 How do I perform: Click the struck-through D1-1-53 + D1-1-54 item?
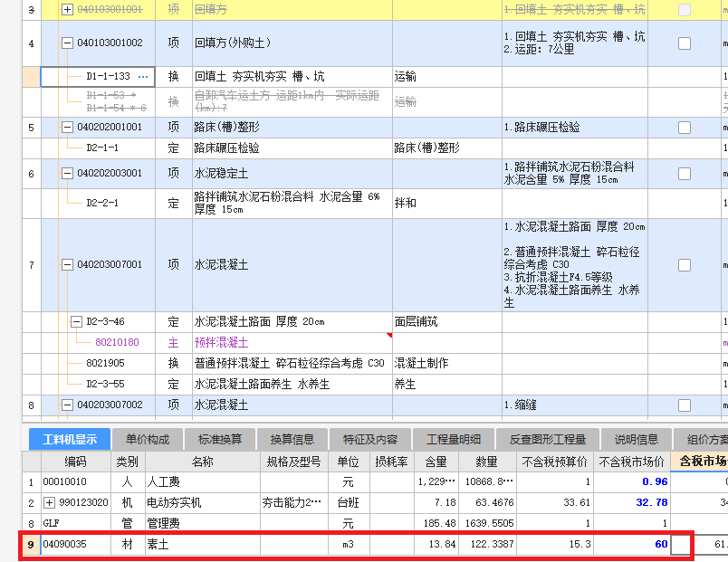click(117, 101)
